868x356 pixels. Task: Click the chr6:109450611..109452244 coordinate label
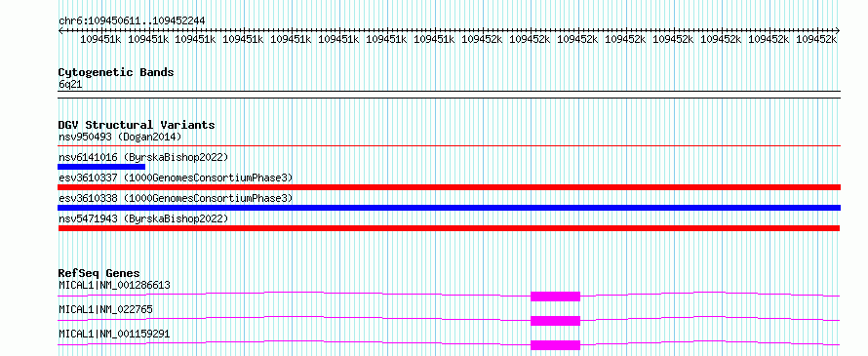[132, 20]
